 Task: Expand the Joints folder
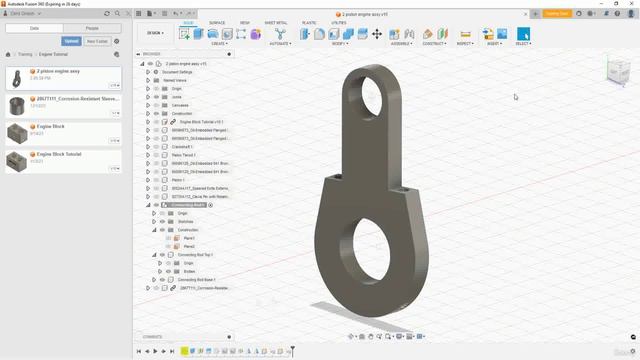click(148, 97)
